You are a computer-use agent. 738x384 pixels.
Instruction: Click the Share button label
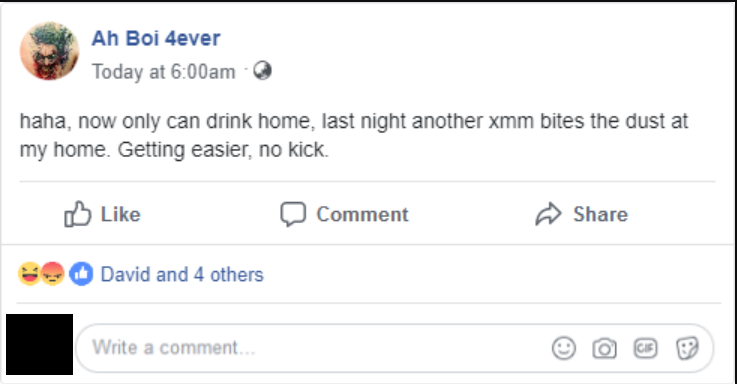click(601, 215)
